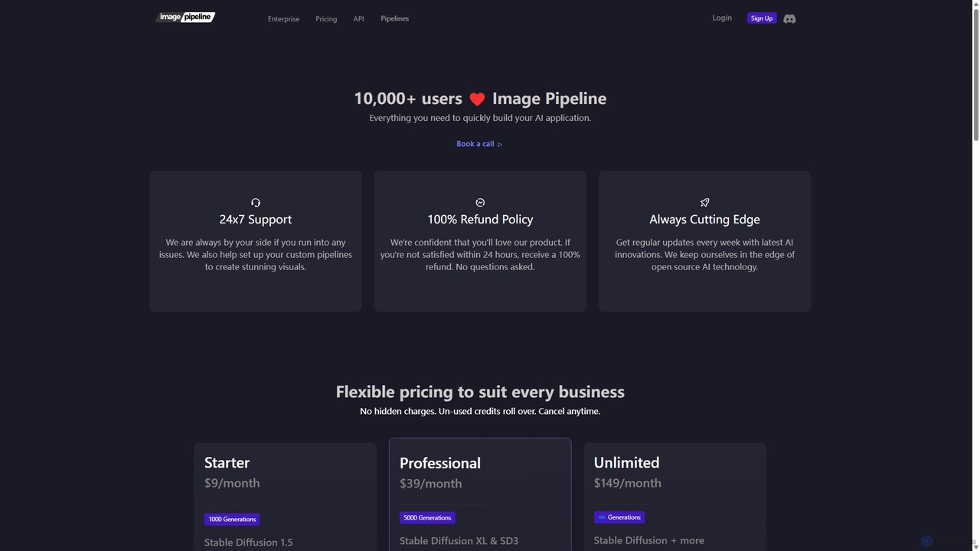Screen dimensions: 980x551
Task: Click the Stable Diffusion + more text
Action: coord(648,540)
